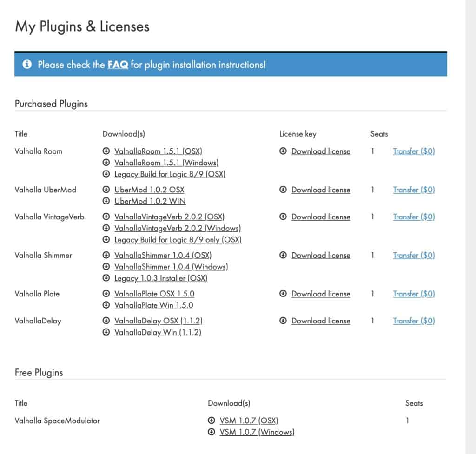Screen dimensions: 476x454
Task: Download ValhallaShimmer 1.0.4 (Windows)
Action: [x=171, y=267]
